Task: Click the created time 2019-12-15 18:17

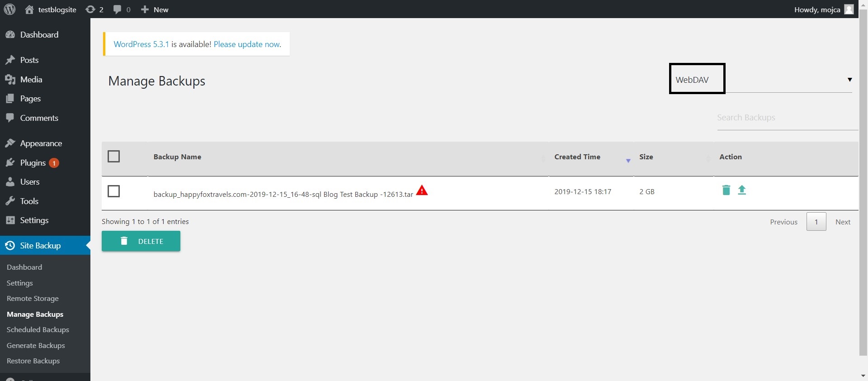Action: tap(583, 192)
